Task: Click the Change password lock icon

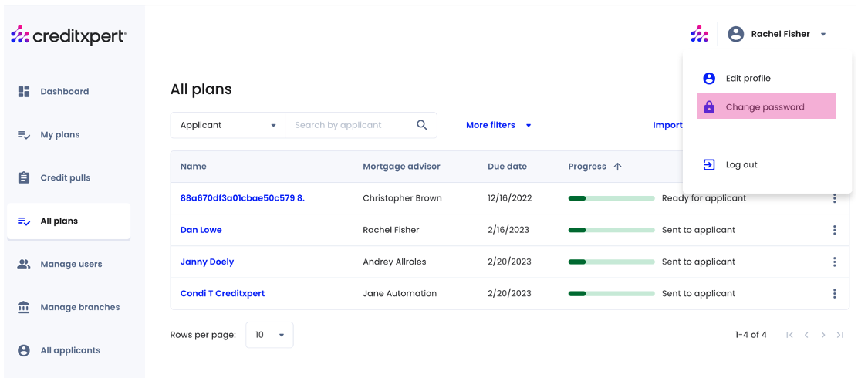Action: (709, 106)
